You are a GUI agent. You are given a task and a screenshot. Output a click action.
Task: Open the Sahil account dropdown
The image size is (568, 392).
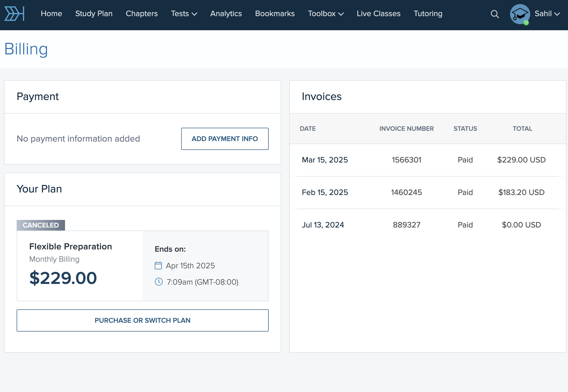(x=547, y=14)
